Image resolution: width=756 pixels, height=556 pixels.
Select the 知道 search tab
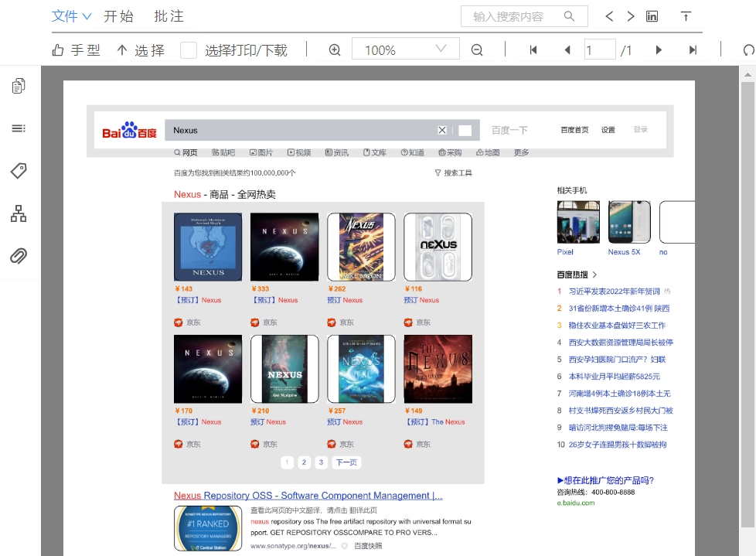[x=412, y=152]
